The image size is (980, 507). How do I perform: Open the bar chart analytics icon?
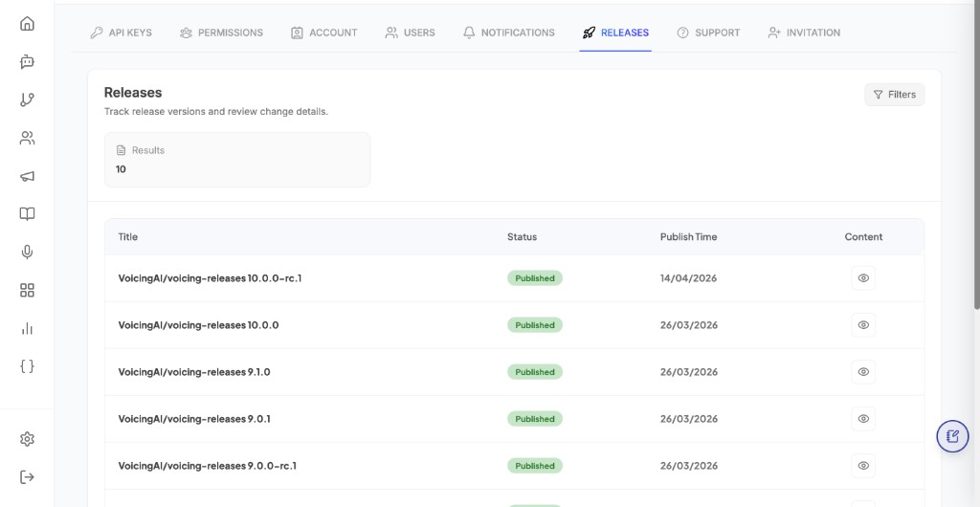[27, 328]
